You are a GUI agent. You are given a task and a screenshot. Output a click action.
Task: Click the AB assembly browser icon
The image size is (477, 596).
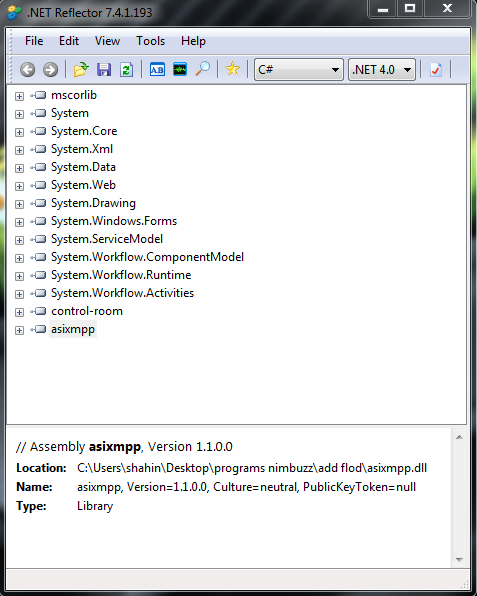tap(157, 70)
